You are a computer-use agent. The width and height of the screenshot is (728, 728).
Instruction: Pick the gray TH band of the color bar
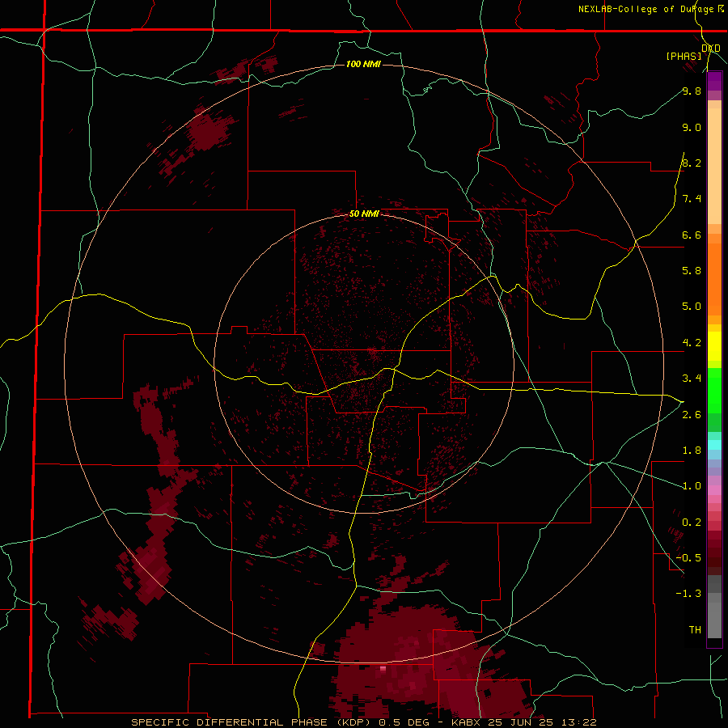pos(714,620)
